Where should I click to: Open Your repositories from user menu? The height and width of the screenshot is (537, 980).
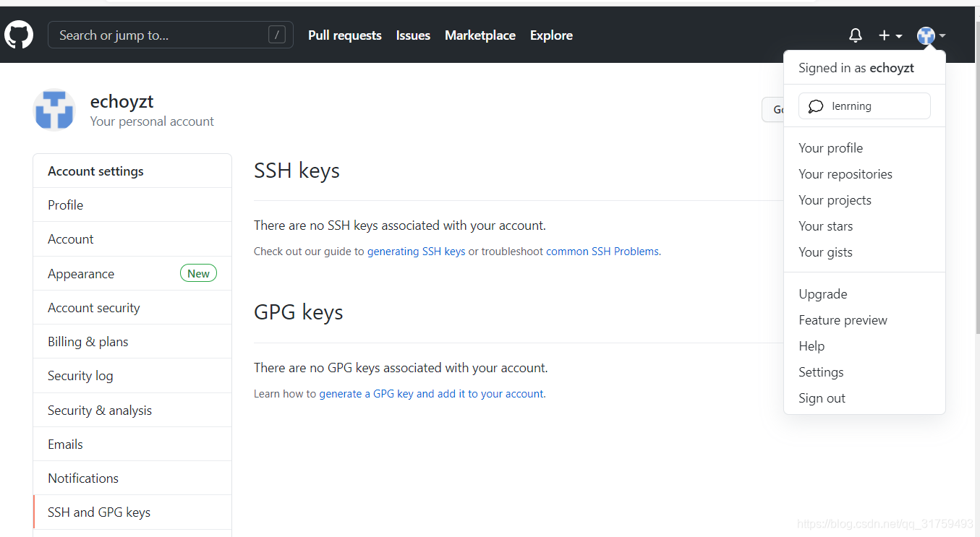(x=864, y=173)
